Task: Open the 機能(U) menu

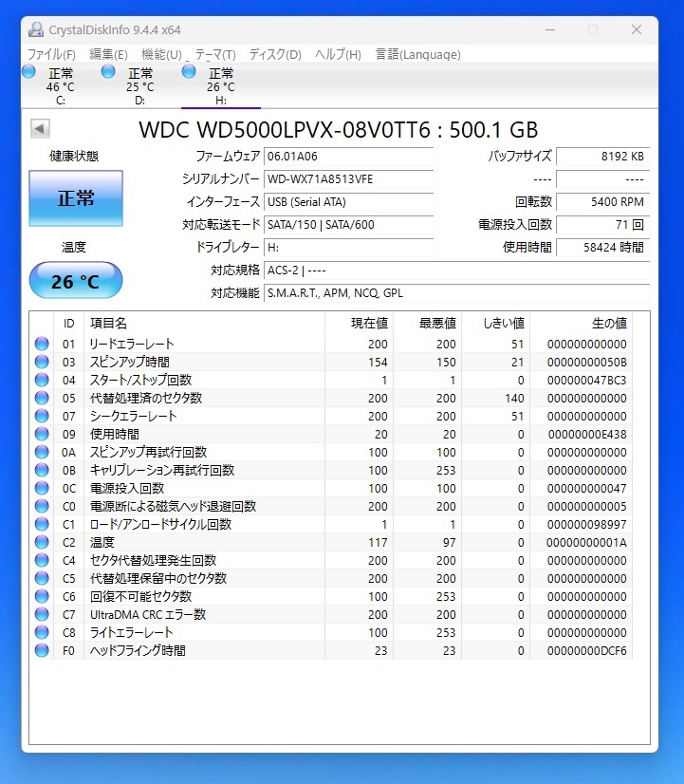Action: pos(161,54)
